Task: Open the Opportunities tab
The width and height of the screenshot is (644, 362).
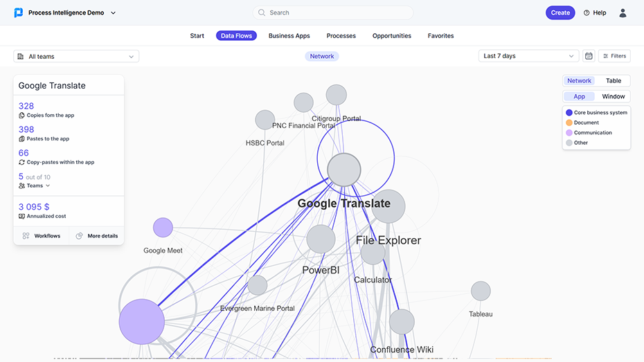Action: point(392,36)
